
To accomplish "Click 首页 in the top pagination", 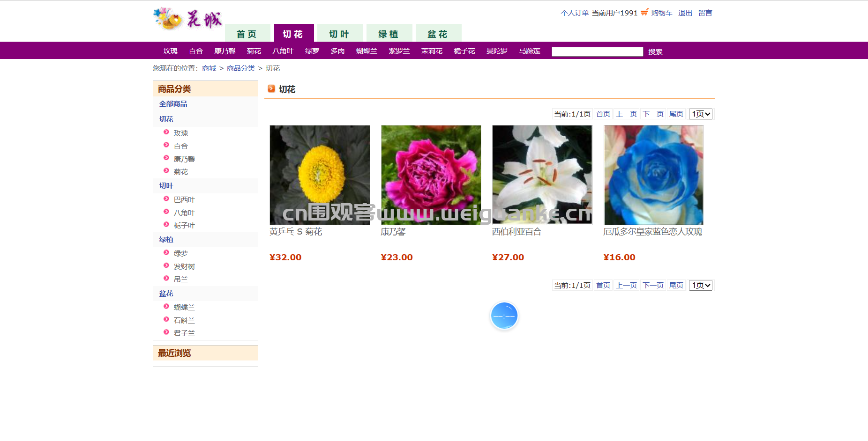I will tap(603, 114).
